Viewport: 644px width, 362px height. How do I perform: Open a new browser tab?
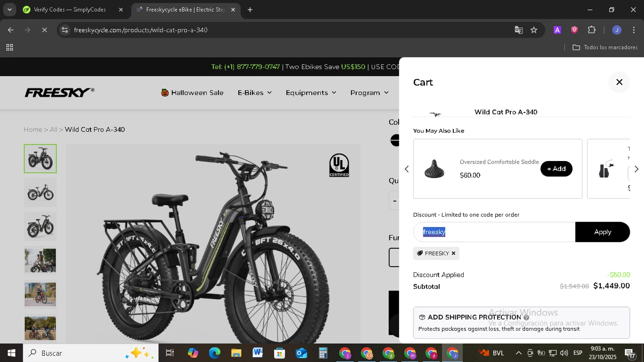250,9
